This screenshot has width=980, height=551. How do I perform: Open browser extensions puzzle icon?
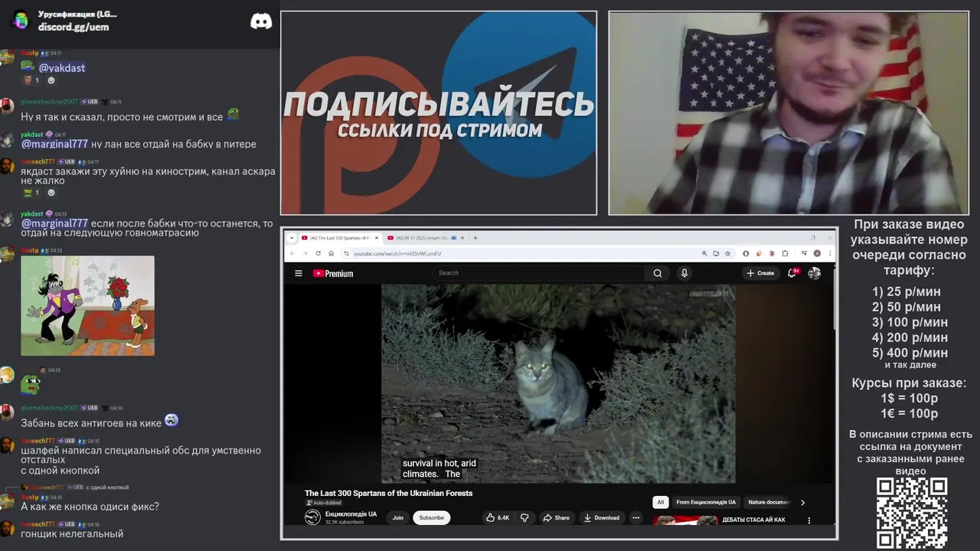[x=785, y=253]
